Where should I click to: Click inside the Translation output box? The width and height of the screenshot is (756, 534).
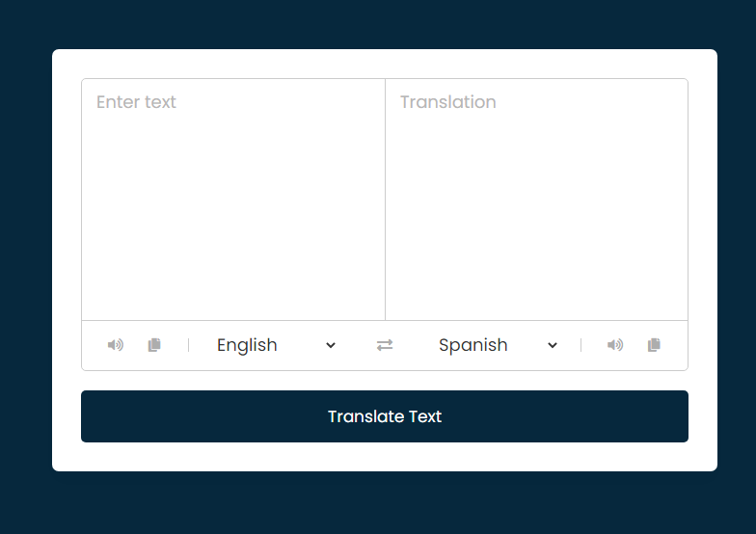[536, 200]
